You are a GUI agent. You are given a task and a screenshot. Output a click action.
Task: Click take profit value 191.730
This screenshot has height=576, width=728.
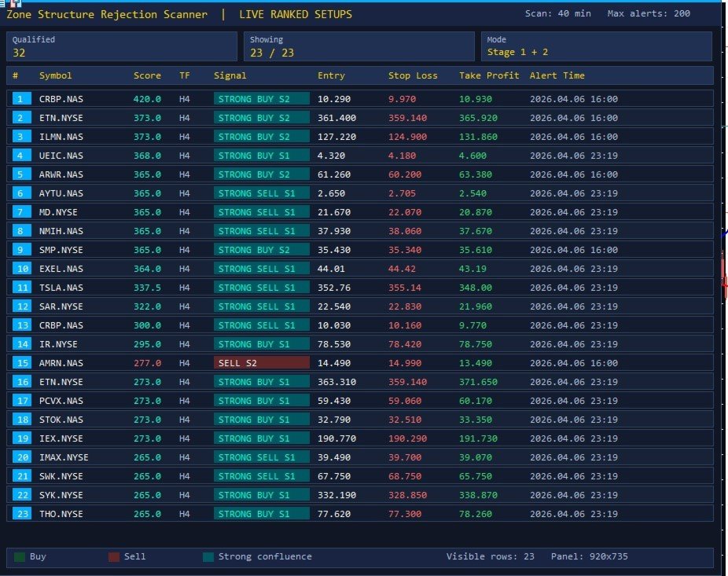pyautogui.click(x=478, y=438)
